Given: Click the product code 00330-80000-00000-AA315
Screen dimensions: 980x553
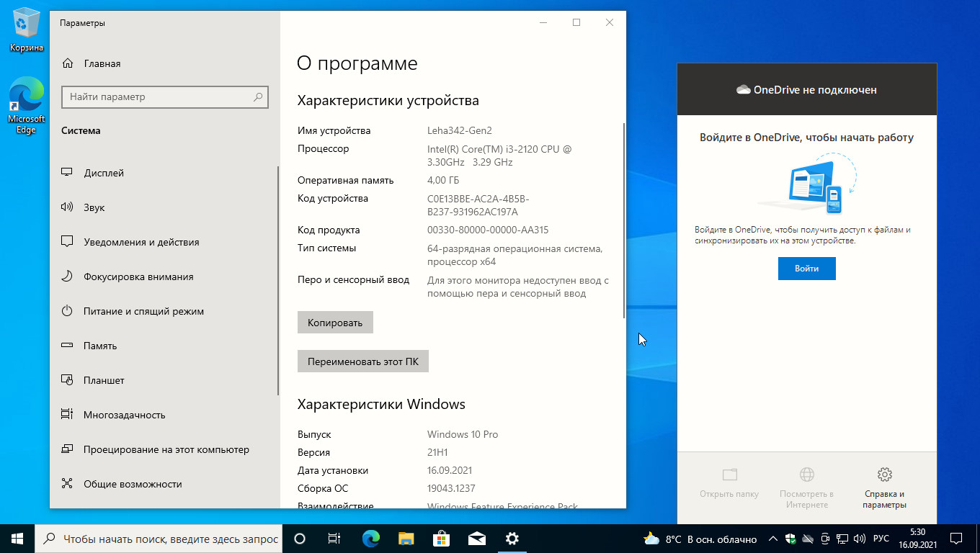Looking at the screenshot, I should 488,230.
